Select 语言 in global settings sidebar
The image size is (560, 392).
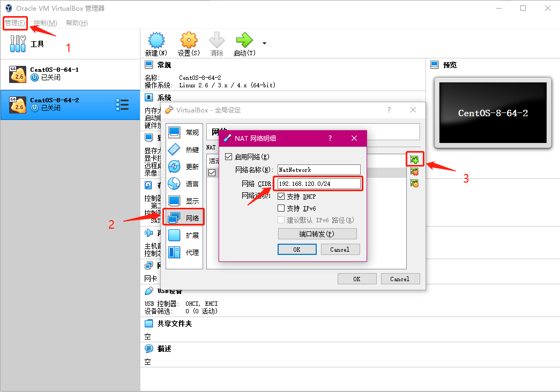click(x=184, y=184)
